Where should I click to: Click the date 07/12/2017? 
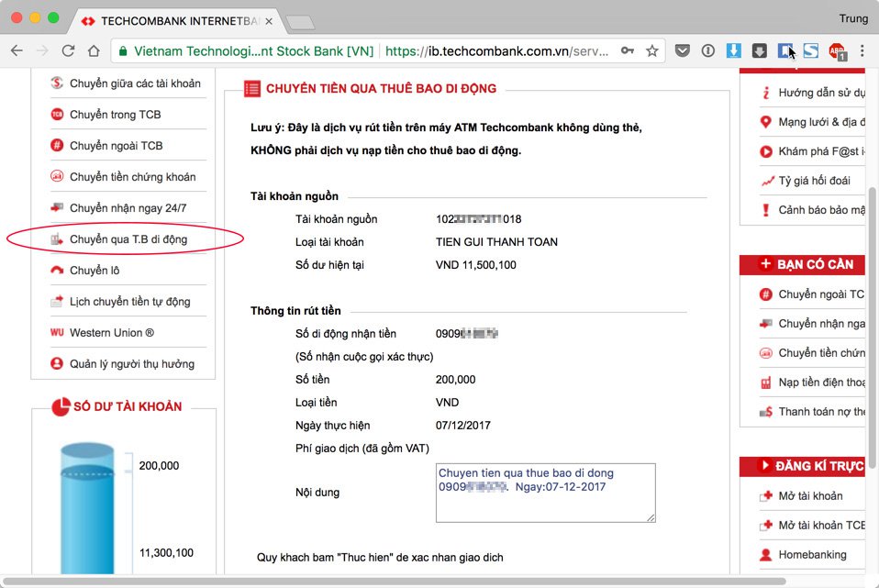pyautogui.click(x=463, y=426)
